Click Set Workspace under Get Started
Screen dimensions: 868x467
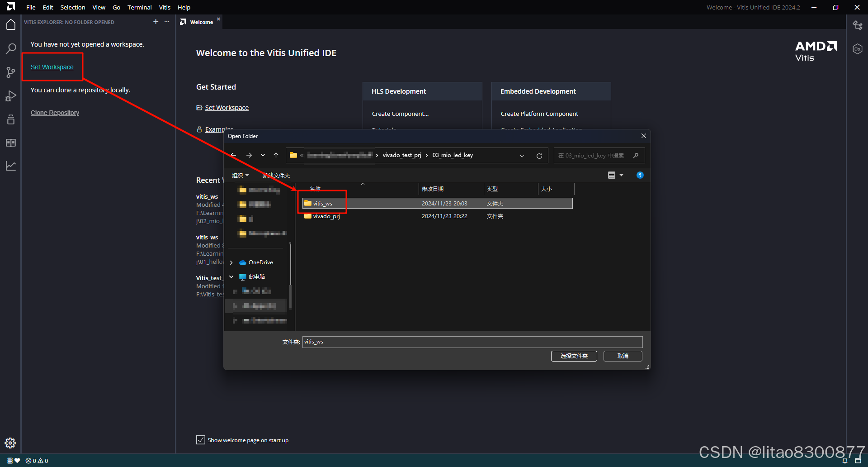[x=227, y=108]
